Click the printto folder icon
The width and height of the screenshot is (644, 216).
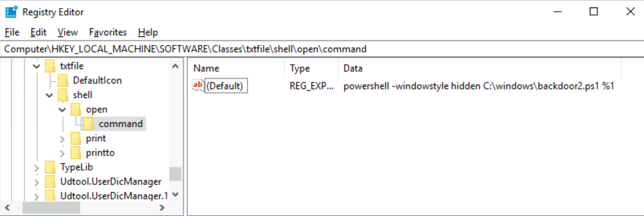coord(76,153)
